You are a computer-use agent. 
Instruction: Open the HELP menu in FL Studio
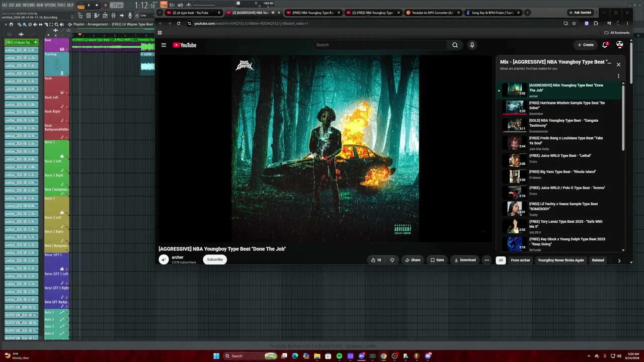[x=70, y=5]
